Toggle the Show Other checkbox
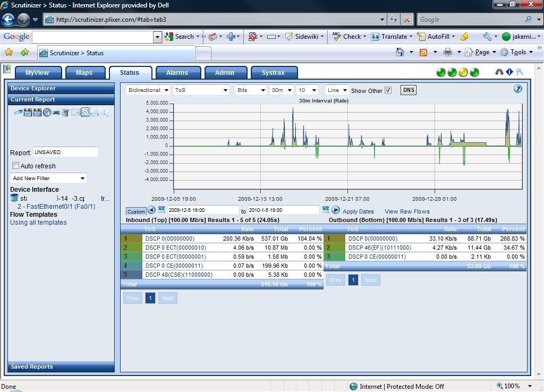Viewport: 544px width, 392px height. coord(388,90)
